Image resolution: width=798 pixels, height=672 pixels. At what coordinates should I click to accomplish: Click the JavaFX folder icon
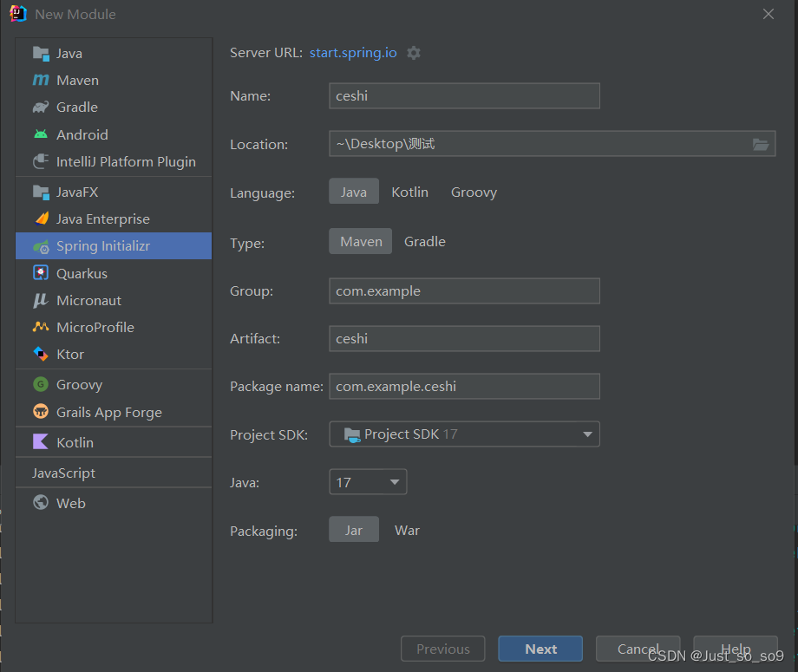[41, 192]
